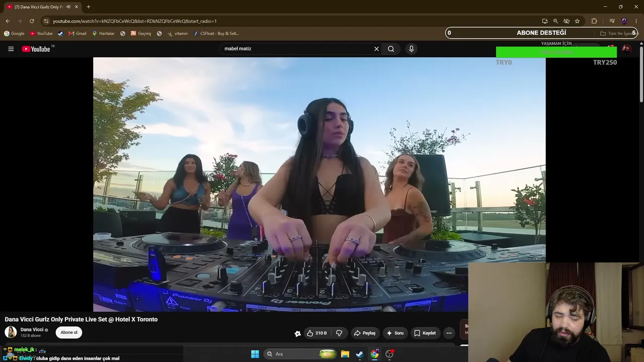Start voice search with microphone icon
The width and height of the screenshot is (644, 362).
click(411, 49)
